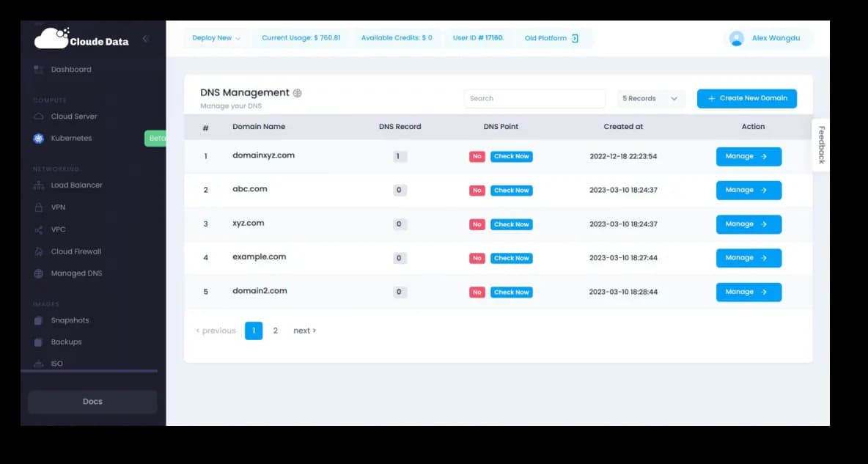The image size is (868, 464).
Task: Open Dashboard from the sidebar icon
Action: (x=38, y=69)
